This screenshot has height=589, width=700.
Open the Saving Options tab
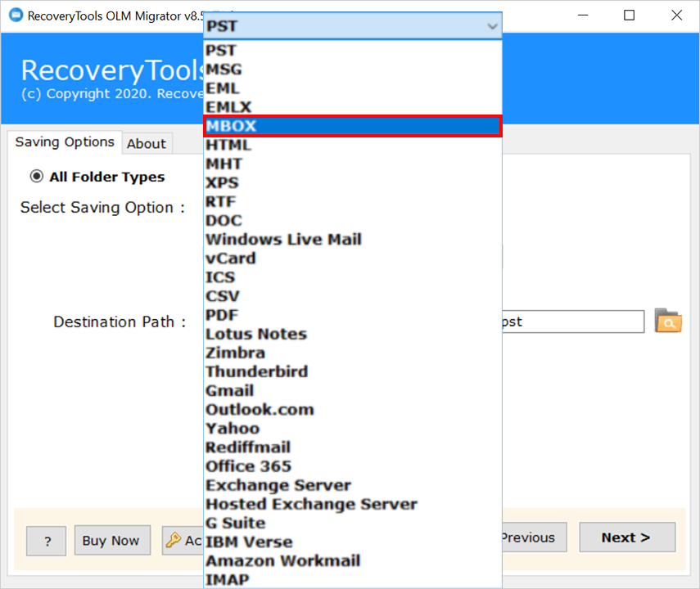point(65,142)
